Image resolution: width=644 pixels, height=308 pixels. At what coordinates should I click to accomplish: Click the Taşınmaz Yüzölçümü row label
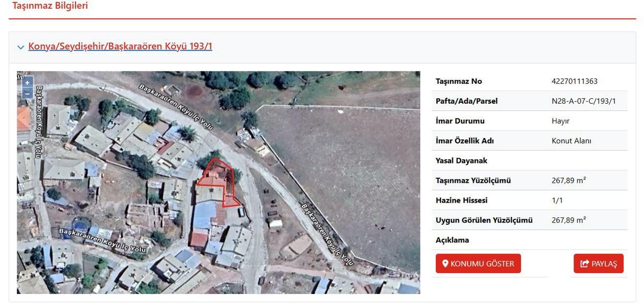tap(473, 181)
